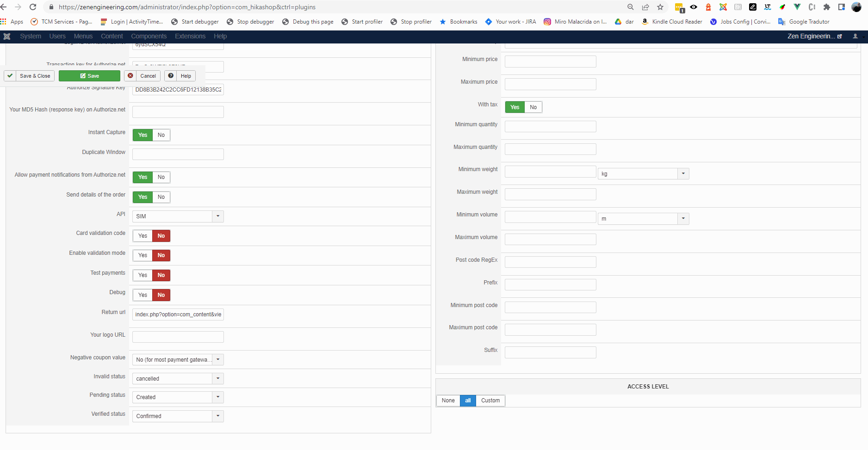This screenshot has height=450, width=868.
Task: Open the m volume unit dropdown
Action: 644,219
